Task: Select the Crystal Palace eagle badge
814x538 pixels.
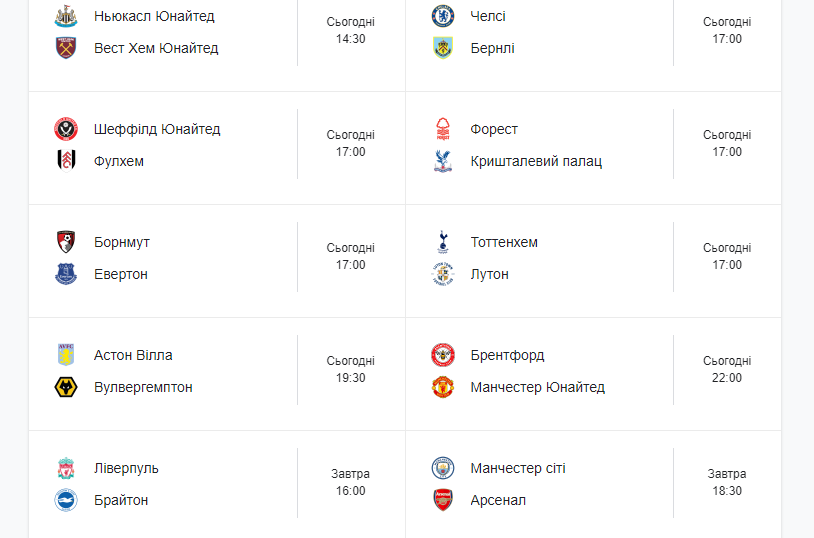Action: pos(443,161)
